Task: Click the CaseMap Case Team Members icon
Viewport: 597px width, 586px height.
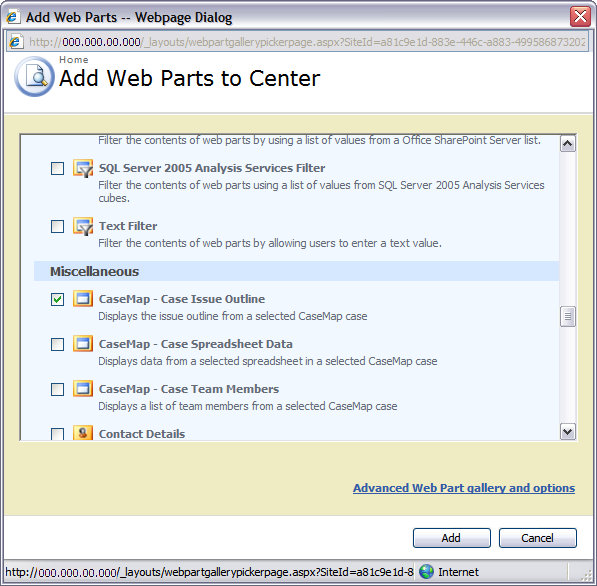Action: click(83, 389)
